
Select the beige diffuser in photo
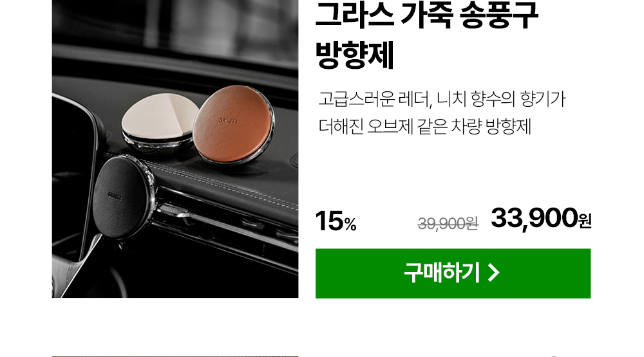pos(160,119)
